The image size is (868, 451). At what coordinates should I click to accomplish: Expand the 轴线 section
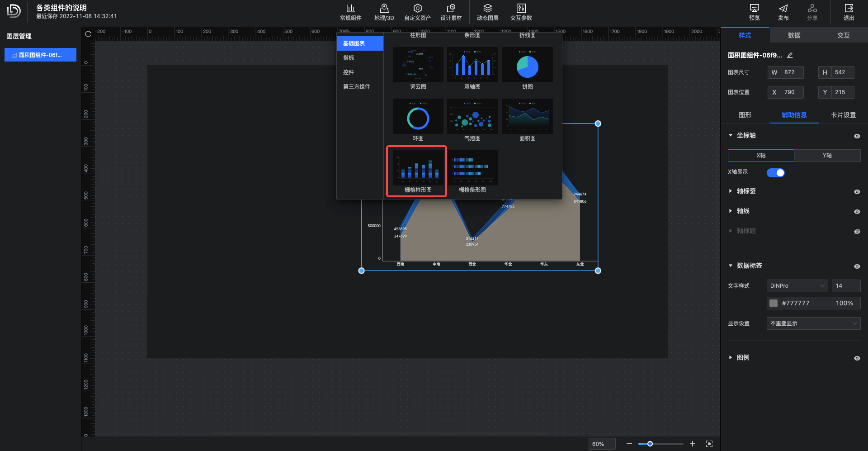730,211
